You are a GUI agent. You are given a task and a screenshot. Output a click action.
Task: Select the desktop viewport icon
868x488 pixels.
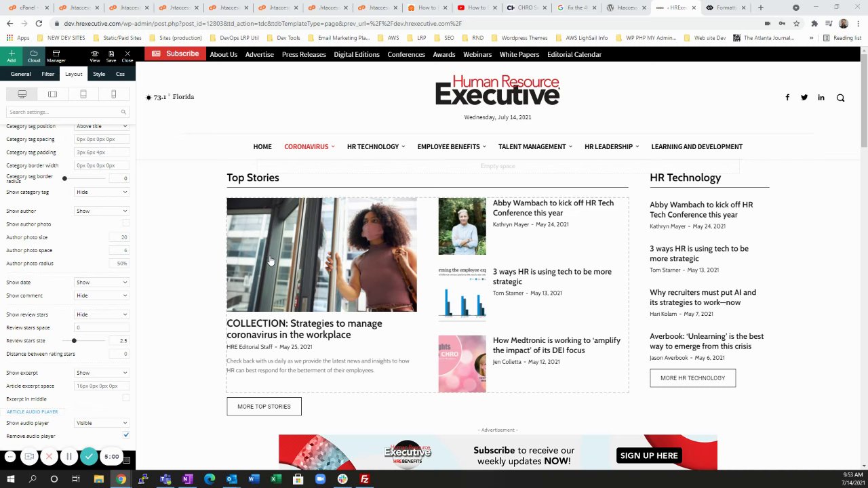click(x=22, y=94)
